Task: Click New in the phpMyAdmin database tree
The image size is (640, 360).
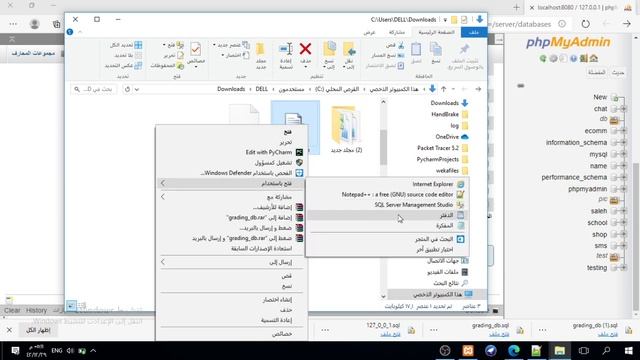Action: coord(600,97)
